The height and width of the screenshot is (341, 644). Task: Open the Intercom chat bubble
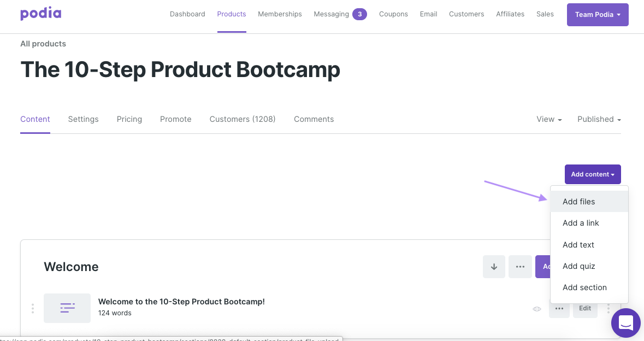(625, 323)
